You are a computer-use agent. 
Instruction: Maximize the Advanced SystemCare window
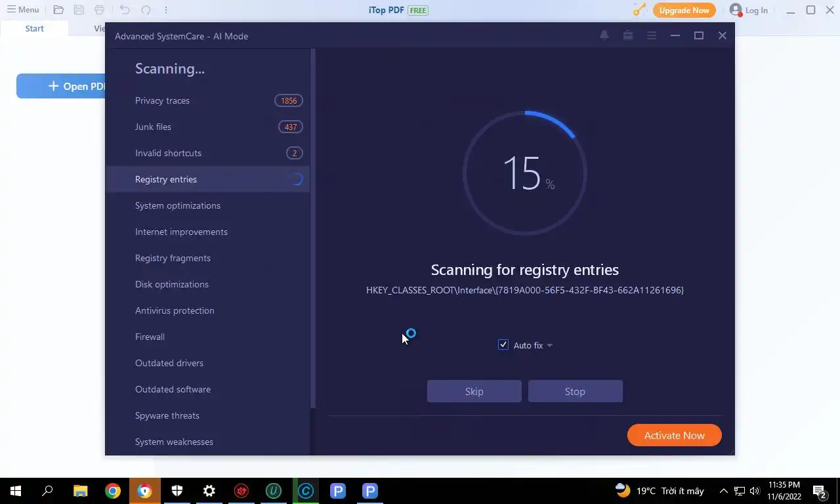click(699, 35)
